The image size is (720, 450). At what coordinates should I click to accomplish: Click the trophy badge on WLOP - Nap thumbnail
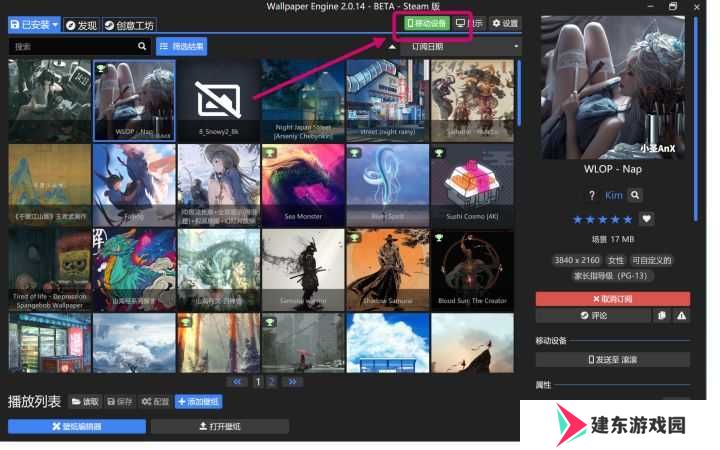[x=101, y=68]
